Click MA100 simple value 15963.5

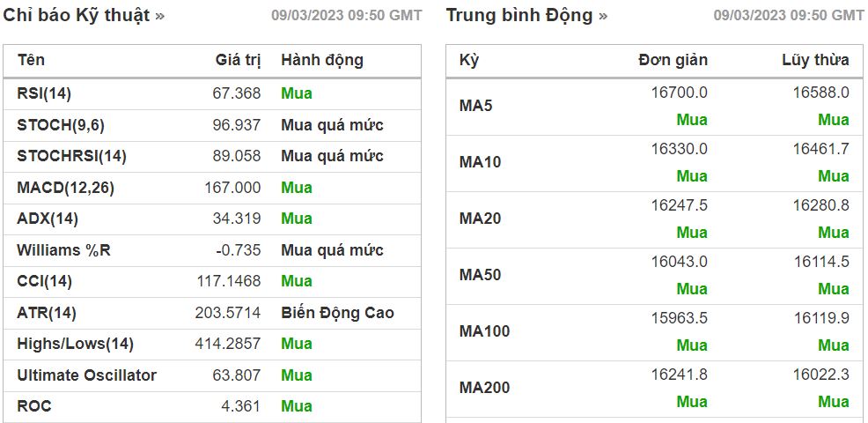680,318
